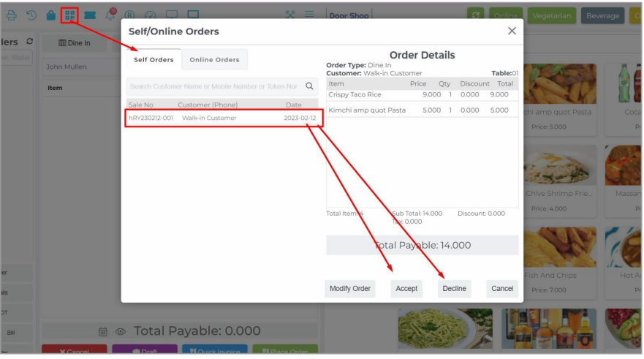Open the history clock icon
This screenshot has height=359, width=644.
point(31,15)
